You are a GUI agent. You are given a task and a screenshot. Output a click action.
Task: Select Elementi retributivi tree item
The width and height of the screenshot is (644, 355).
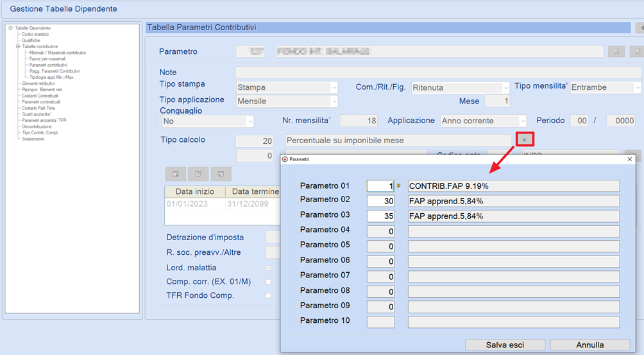click(38, 83)
